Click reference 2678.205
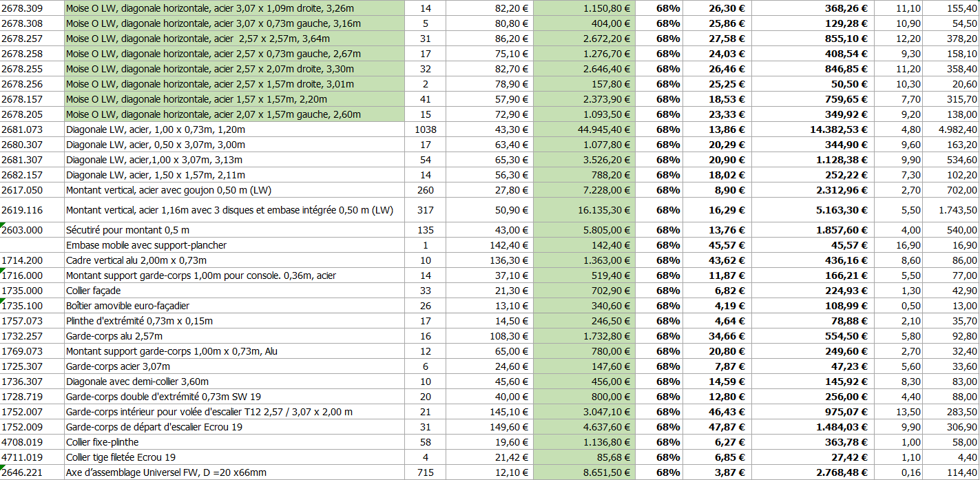The height and width of the screenshot is (480, 980). coord(32,114)
